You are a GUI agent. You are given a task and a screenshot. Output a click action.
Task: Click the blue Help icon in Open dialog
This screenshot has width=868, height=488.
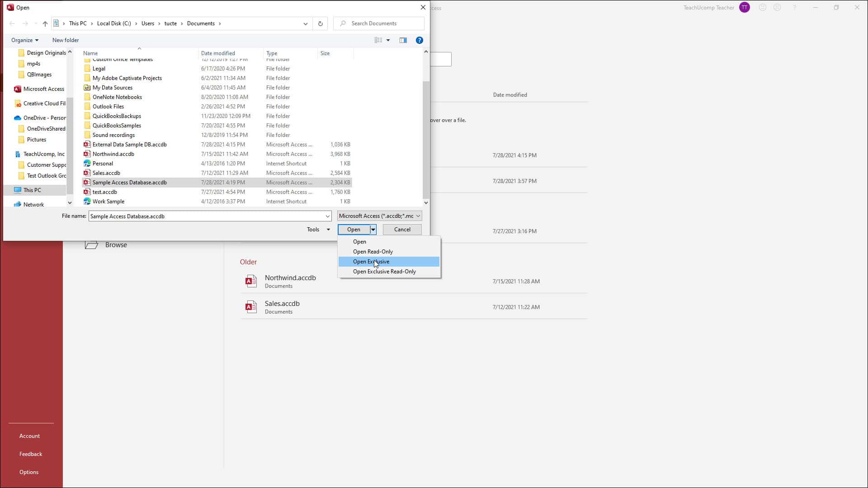pos(420,40)
